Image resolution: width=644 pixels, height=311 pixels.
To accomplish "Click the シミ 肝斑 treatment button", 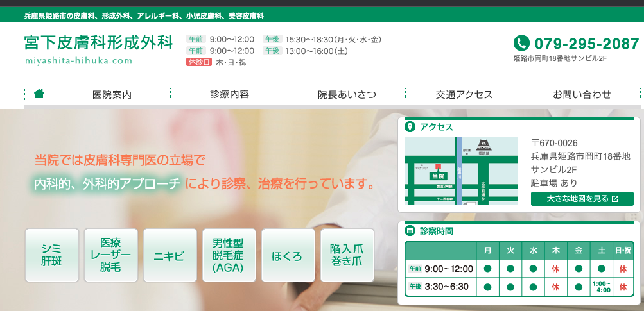I will 52,255.
